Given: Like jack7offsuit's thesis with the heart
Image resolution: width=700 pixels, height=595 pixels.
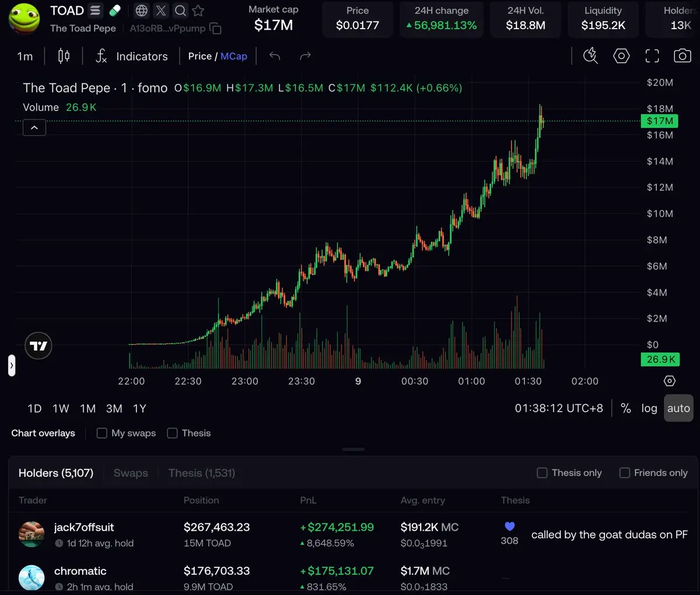Looking at the screenshot, I should click(x=509, y=526).
